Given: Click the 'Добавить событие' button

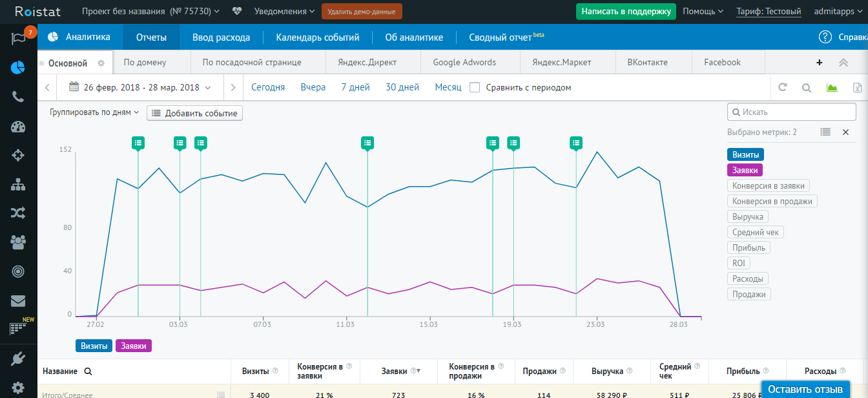Looking at the screenshot, I should pyautogui.click(x=194, y=113).
